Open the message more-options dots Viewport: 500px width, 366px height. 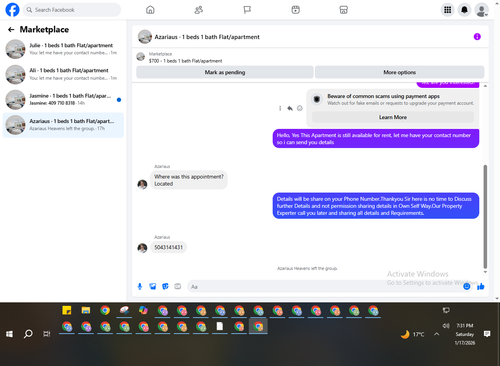280,108
